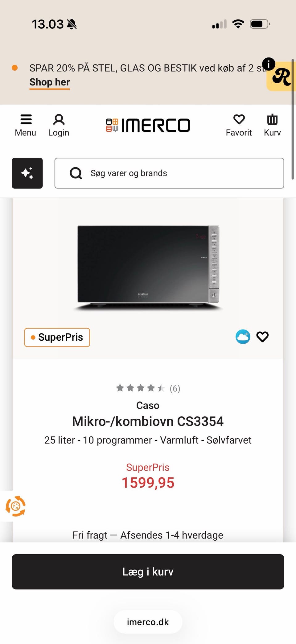Image resolution: width=296 pixels, height=644 pixels.
Task: Tap the Login user icon
Action: point(59,125)
